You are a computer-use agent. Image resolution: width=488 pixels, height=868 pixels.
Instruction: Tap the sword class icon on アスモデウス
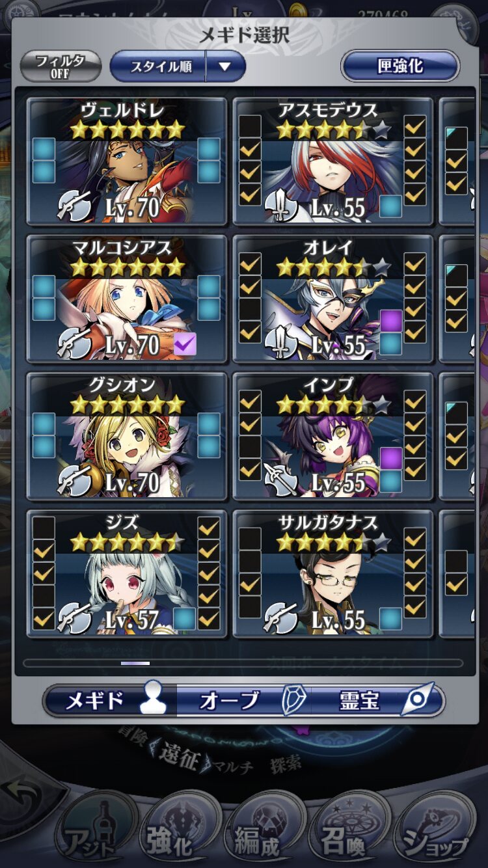(x=281, y=206)
